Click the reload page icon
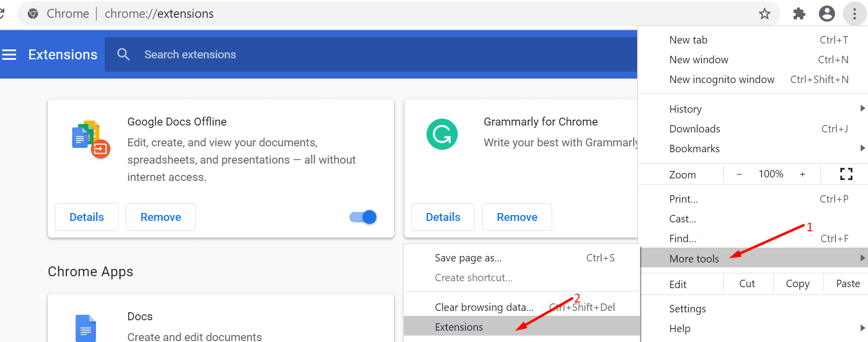Image resolution: width=868 pixels, height=342 pixels. click(x=2, y=13)
